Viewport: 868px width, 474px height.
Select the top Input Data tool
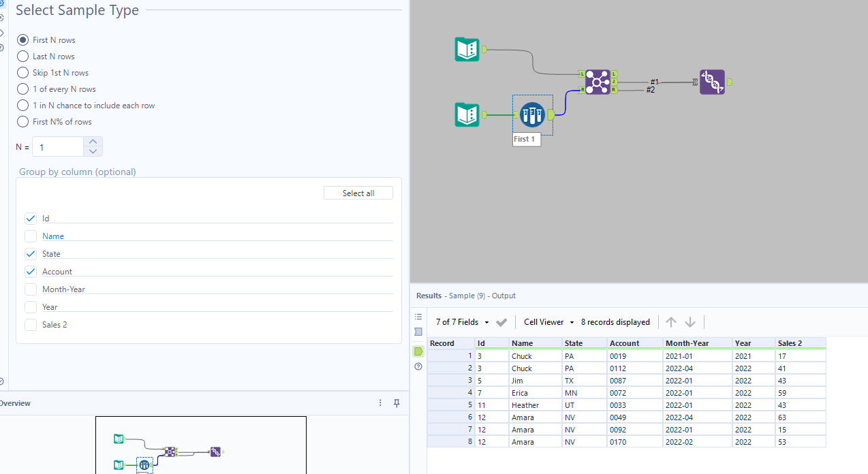[x=467, y=49]
